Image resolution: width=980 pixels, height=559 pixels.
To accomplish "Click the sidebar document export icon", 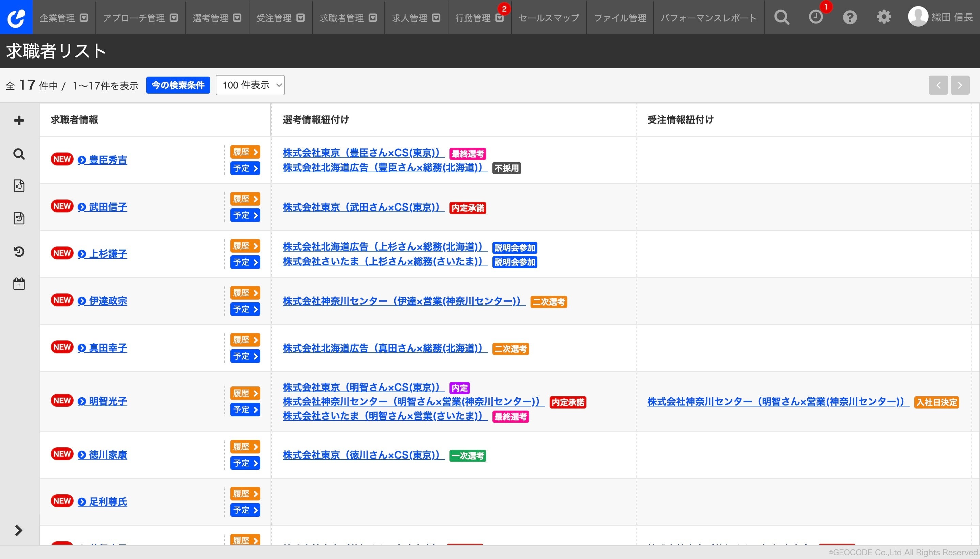I will coord(19,186).
